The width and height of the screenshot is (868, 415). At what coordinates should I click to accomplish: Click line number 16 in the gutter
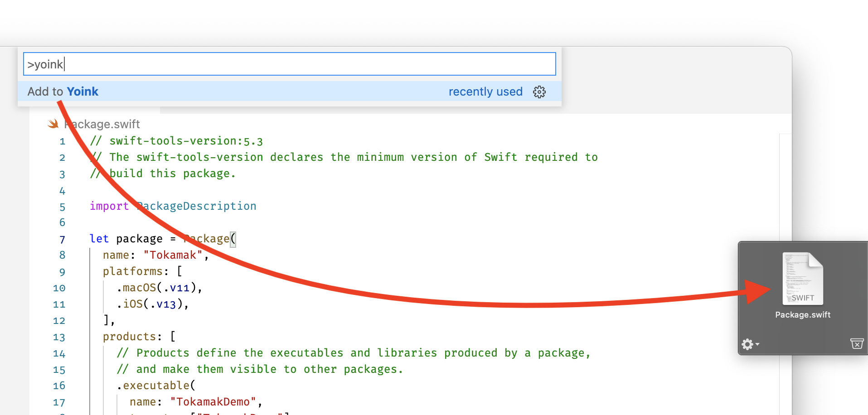[x=59, y=386]
